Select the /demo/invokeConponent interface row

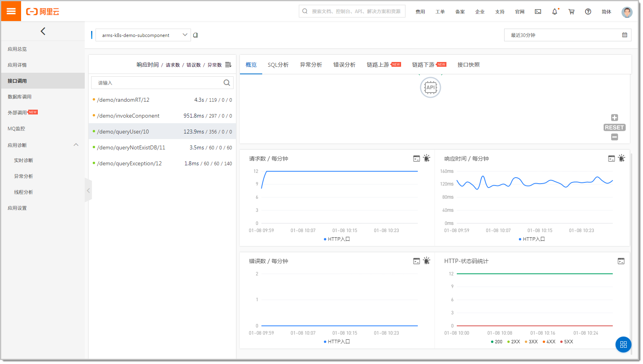coord(162,116)
